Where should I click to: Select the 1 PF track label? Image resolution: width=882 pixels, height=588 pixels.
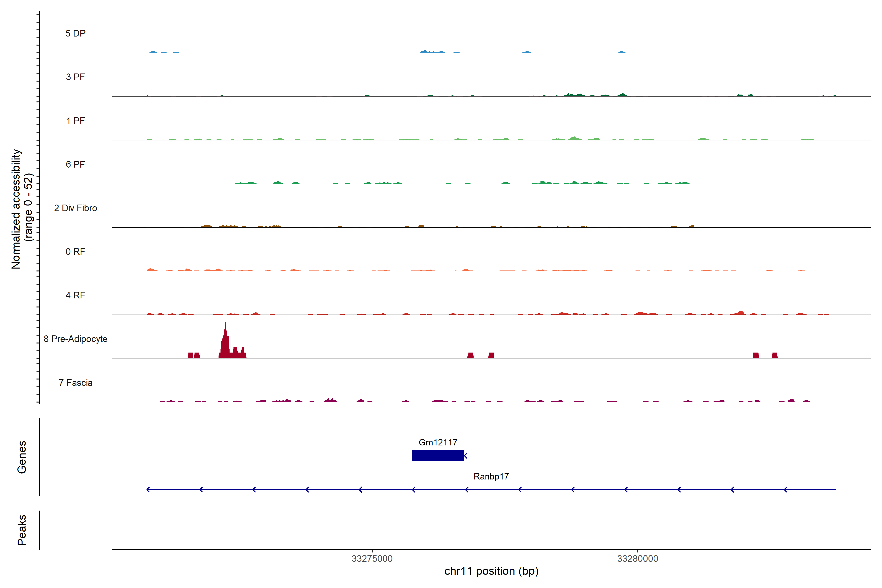[x=75, y=121]
